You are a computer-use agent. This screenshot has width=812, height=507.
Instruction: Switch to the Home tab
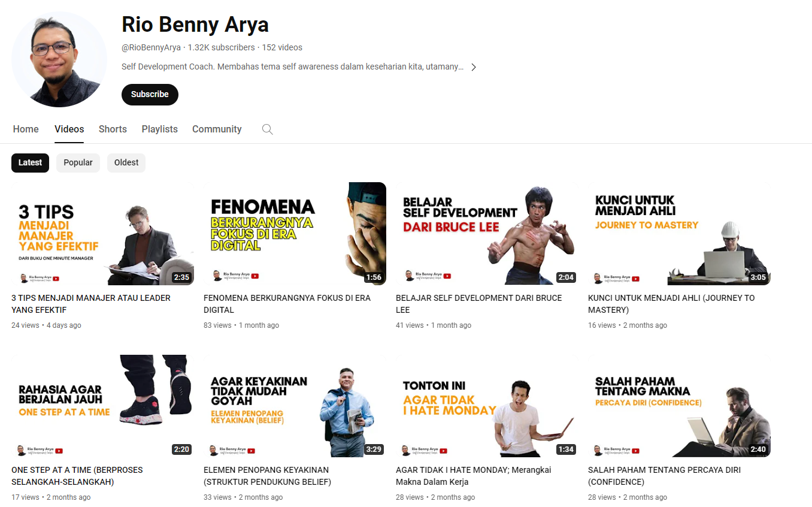point(26,129)
